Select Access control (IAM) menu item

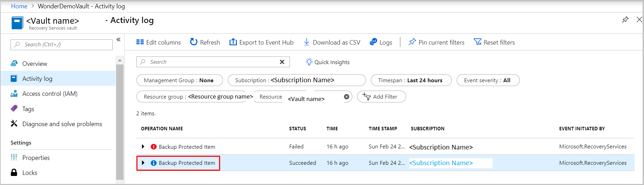pos(50,94)
